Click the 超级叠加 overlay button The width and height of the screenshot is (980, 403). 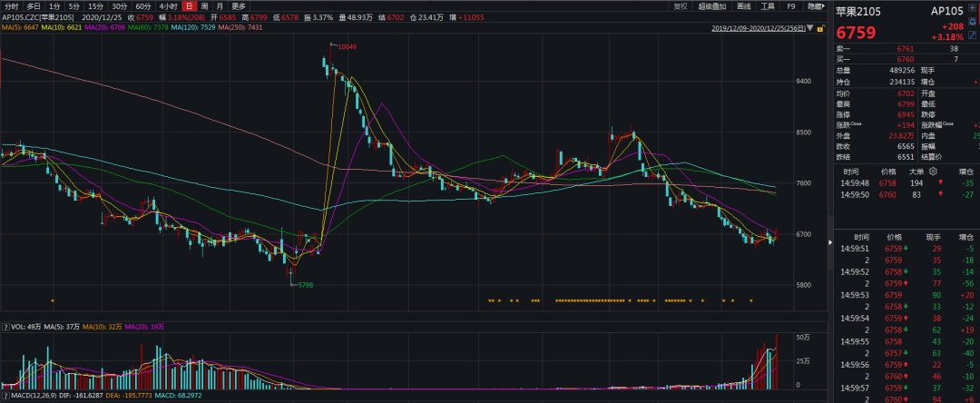(712, 6)
